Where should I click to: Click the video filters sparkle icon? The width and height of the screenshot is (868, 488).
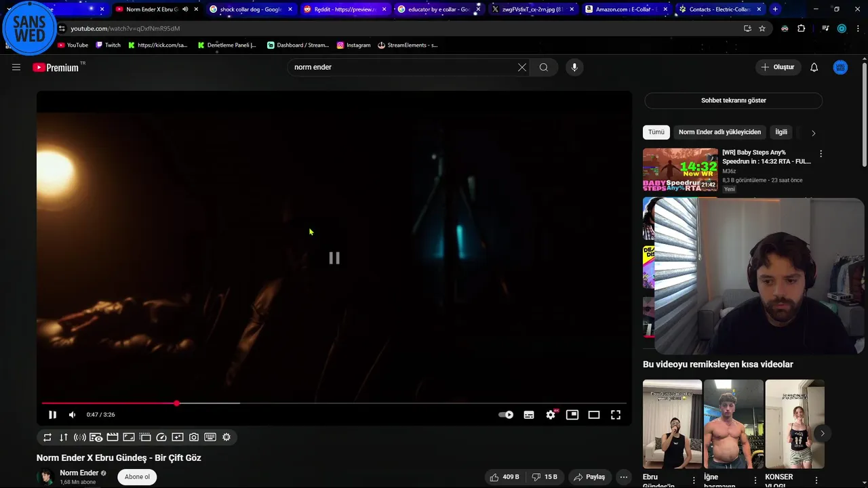tap(178, 437)
